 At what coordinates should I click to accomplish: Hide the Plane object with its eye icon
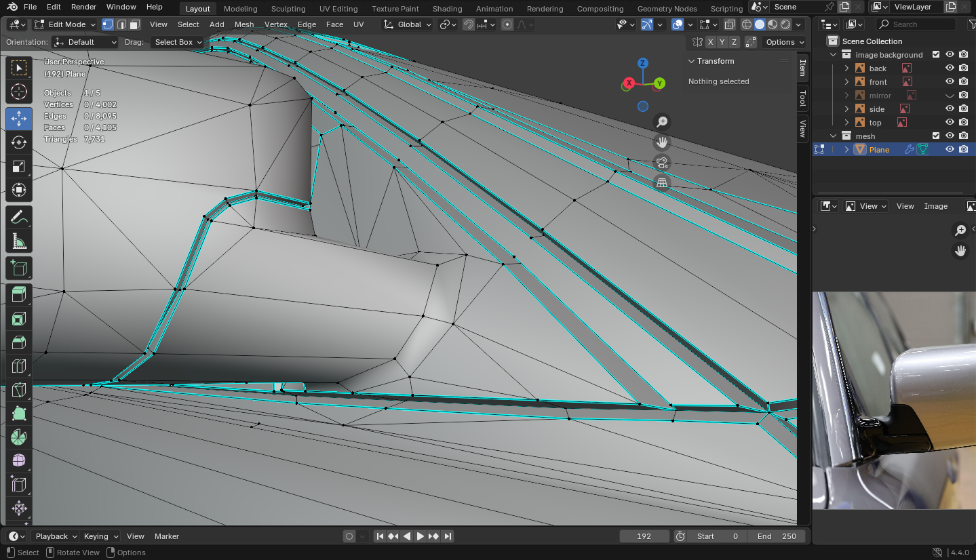[x=950, y=150]
